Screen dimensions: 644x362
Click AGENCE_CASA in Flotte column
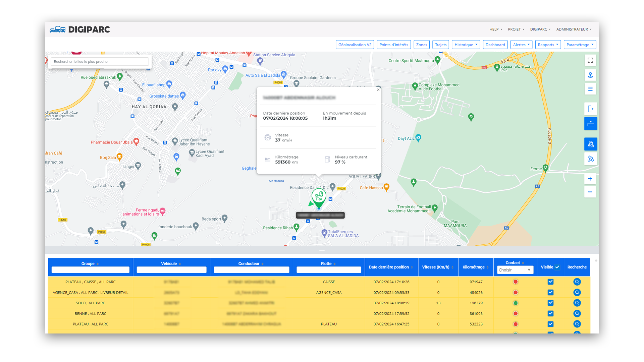329,293
